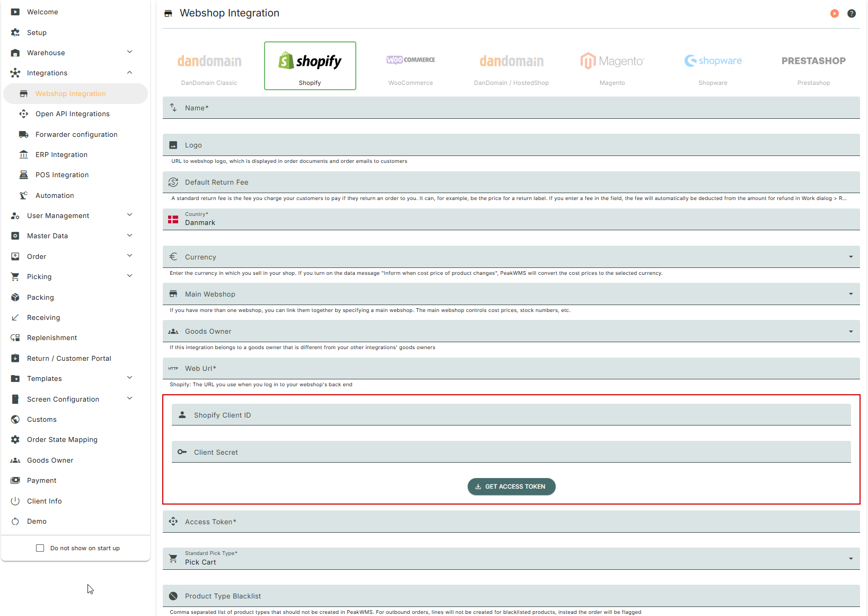Select the Prestashop integration tab

tap(814, 66)
